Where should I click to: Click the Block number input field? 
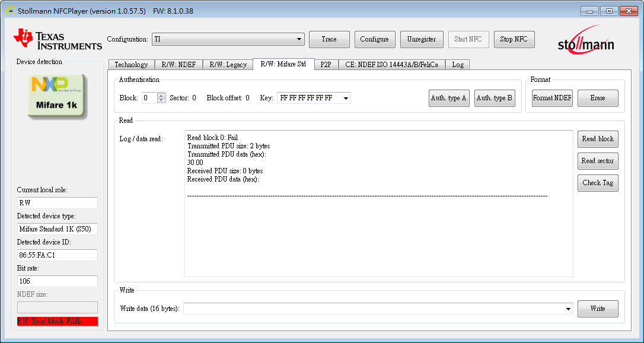pos(149,98)
